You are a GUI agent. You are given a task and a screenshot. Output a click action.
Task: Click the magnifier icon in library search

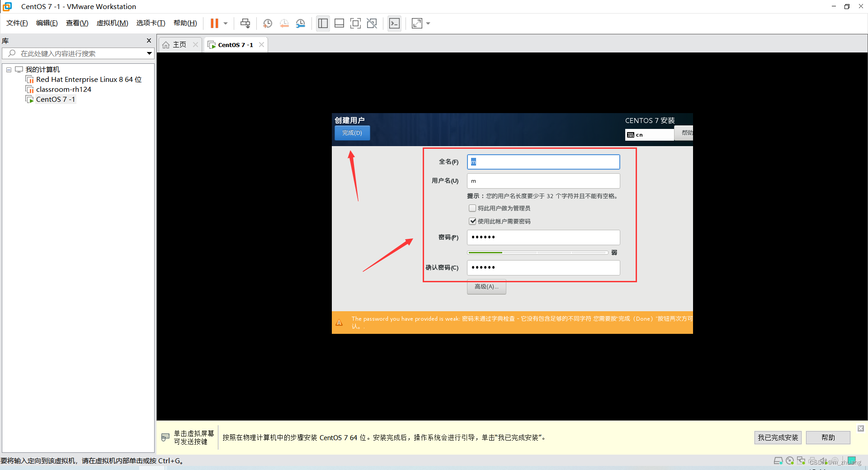coord(12,53)
